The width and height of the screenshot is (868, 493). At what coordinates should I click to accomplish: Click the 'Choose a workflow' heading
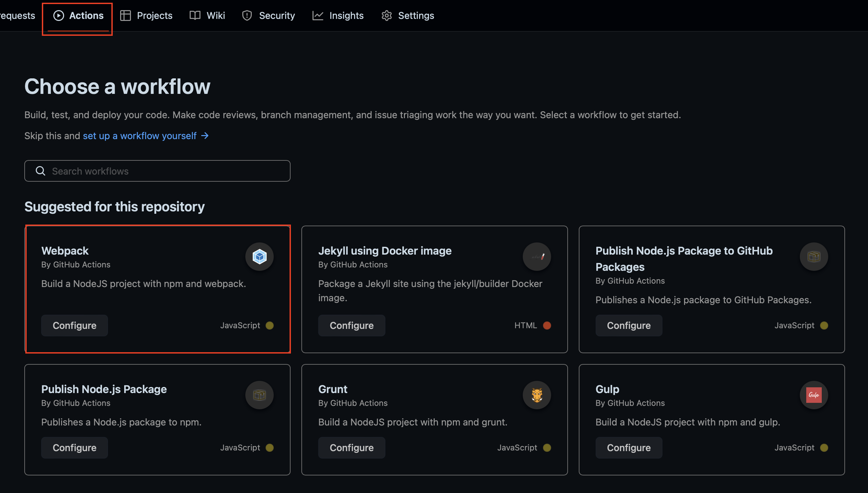point(117,86)
